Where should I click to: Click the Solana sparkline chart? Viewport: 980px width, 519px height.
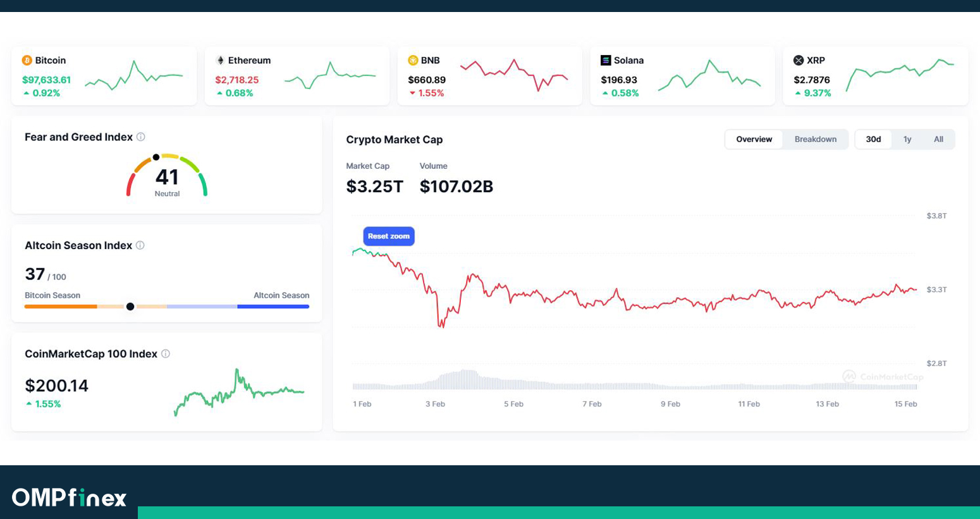pyautogui.click(x=709, y=76)
